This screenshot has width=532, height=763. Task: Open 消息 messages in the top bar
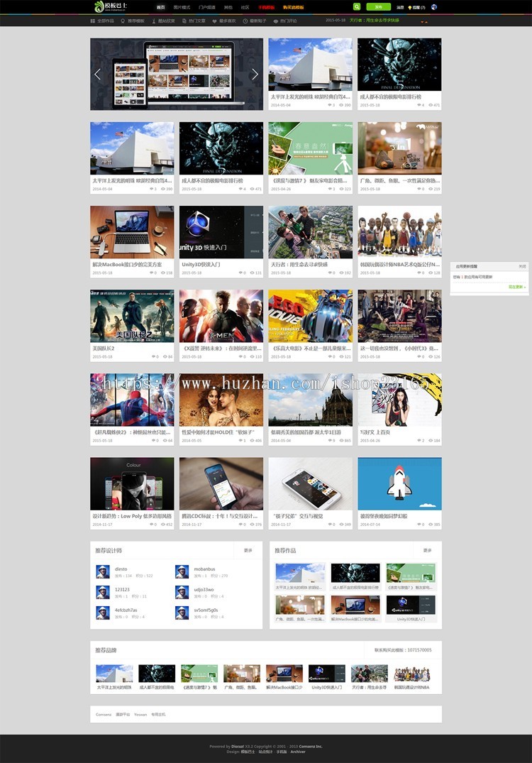(400, 7)
